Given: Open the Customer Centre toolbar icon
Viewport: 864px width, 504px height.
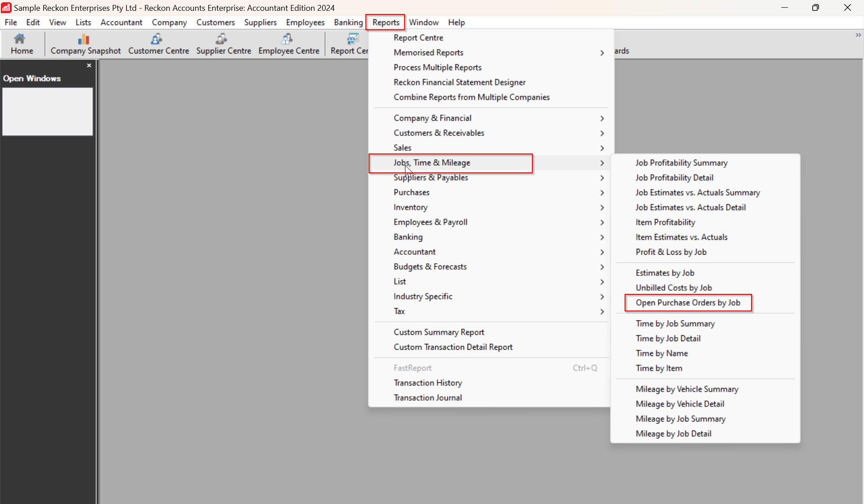Looking at the screenshot, I should point(158,44).
